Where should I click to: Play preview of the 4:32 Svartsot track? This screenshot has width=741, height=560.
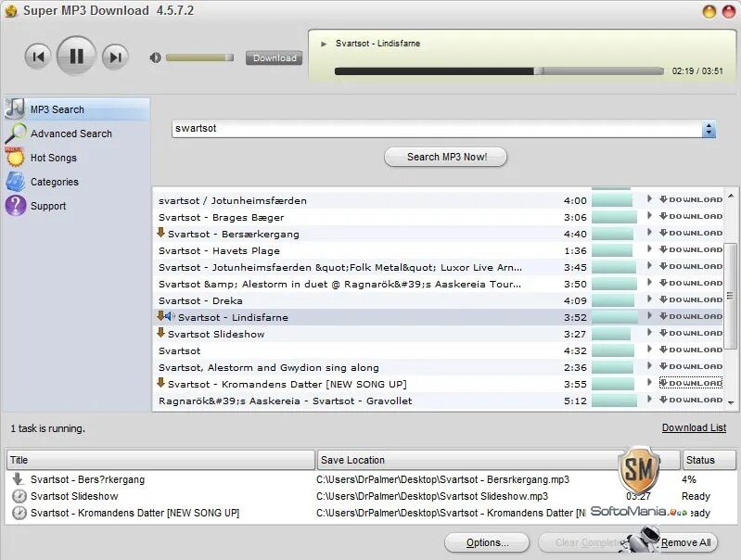(650, 350)
